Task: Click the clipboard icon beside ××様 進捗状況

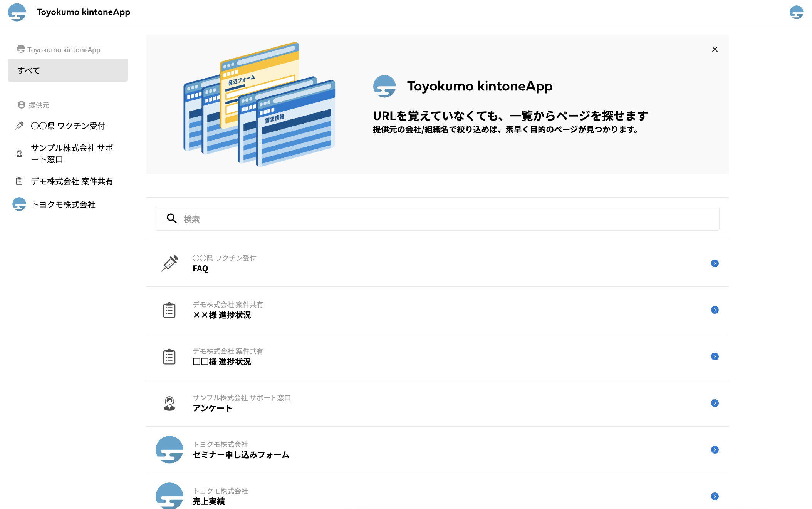Action: (169, 310)
